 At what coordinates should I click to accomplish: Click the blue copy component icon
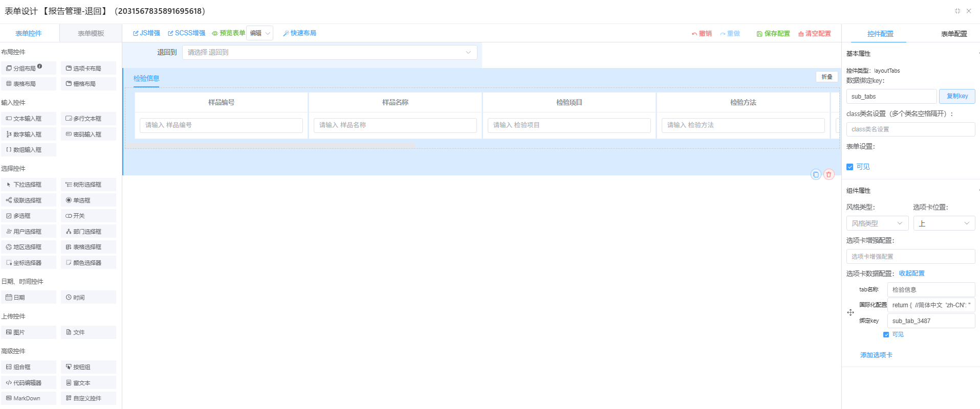click(x=816, y=174)
